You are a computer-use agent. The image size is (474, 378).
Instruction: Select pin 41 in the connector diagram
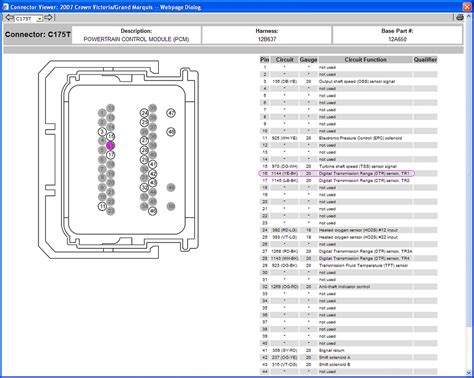click(x=153, y=164)
